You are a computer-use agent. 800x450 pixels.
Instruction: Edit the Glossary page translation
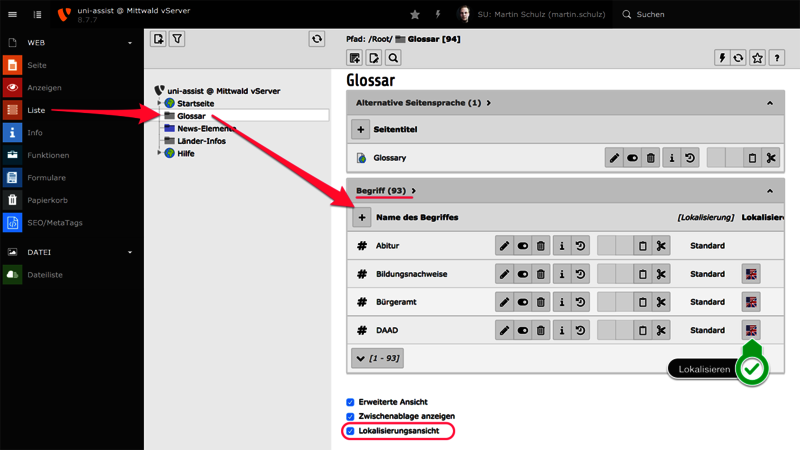coord(614,158)
